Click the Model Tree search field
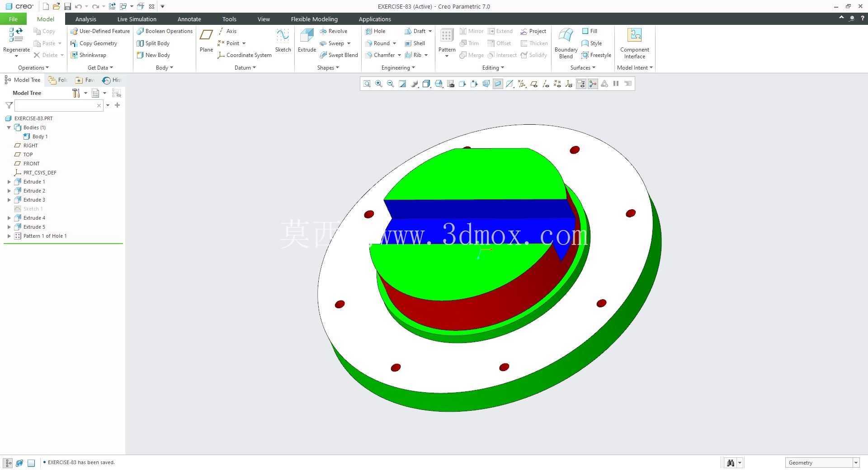Image resolution: width=868 pixels, height=470 pixels. [59, 105]
